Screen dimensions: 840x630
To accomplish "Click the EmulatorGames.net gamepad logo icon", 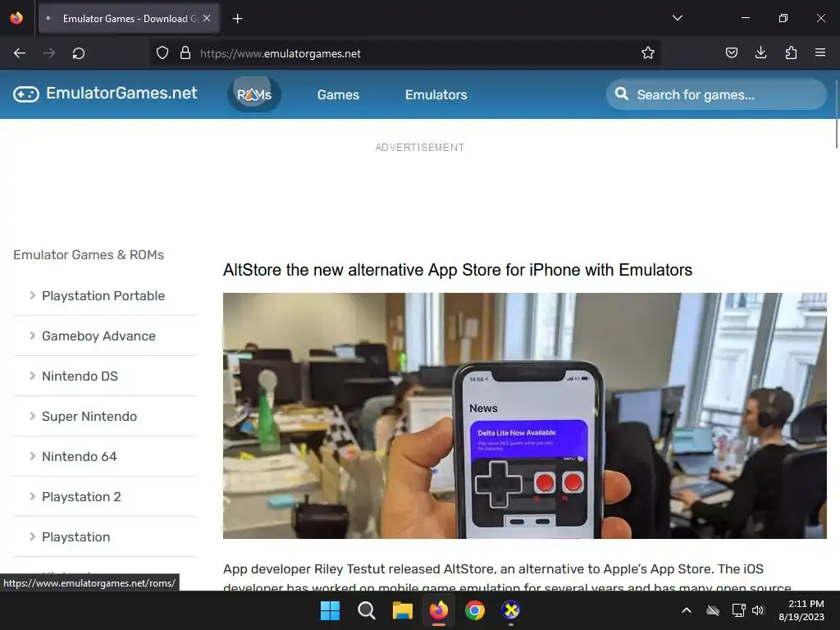I will point(26,94).
